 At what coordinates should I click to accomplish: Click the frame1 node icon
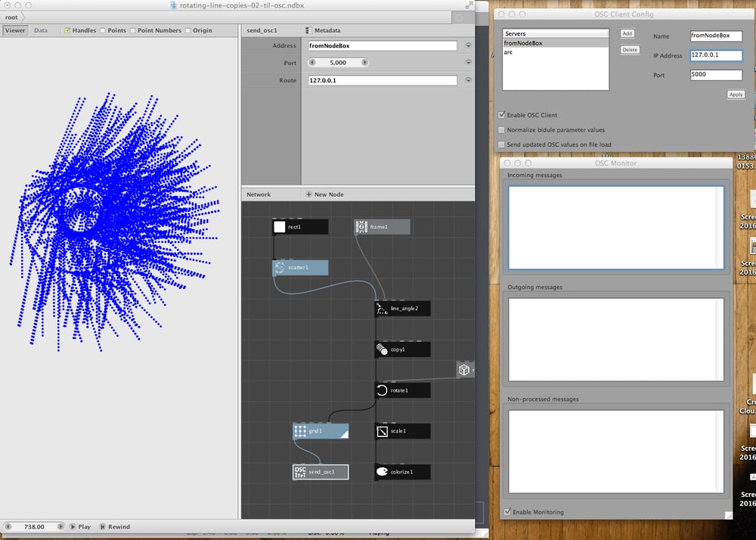(x=361, y=227)
